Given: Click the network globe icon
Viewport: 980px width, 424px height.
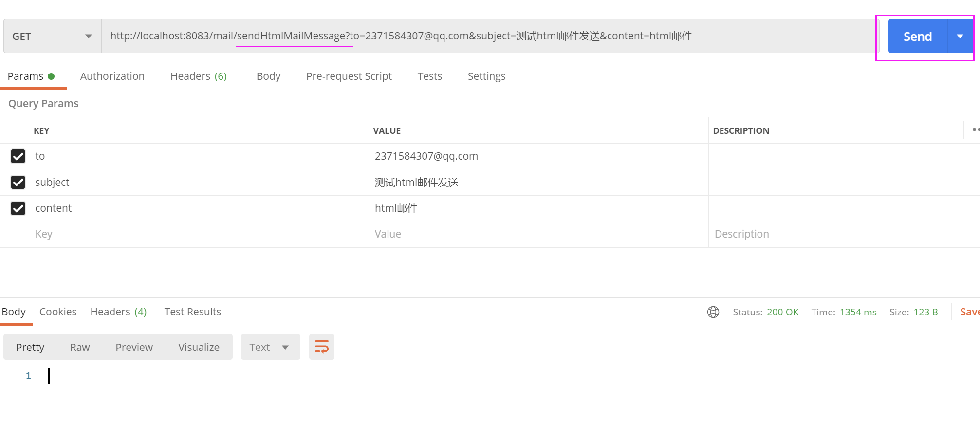Looking at the screenshot, I should 713,312.
